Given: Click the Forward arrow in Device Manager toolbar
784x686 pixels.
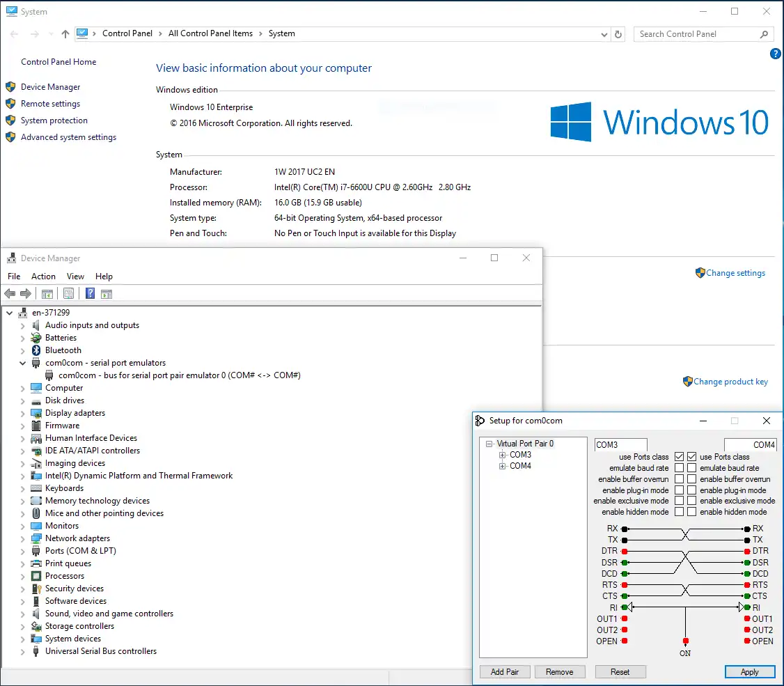Looking at the screenshot, I should coord(26,293).
